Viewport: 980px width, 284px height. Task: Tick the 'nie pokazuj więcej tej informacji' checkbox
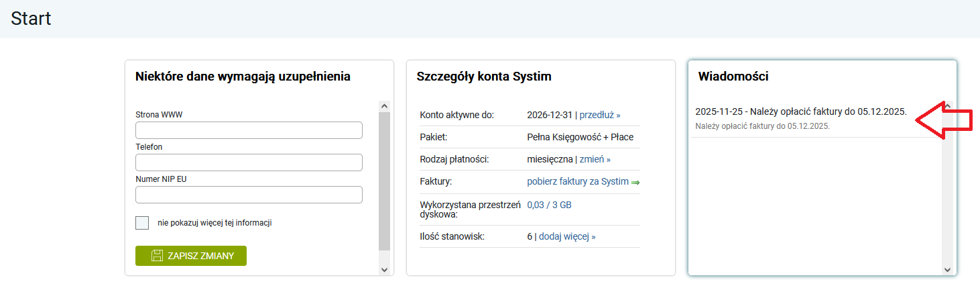pos(142,223)
